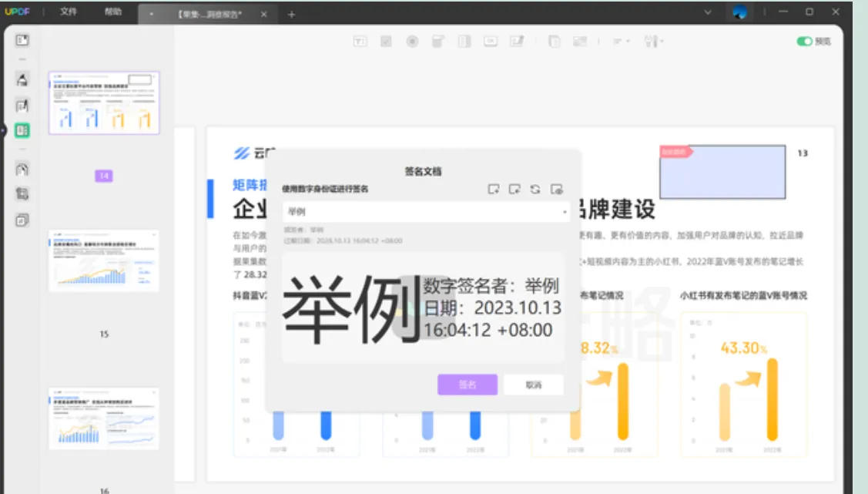Click the view digital ID details icon

556,190
